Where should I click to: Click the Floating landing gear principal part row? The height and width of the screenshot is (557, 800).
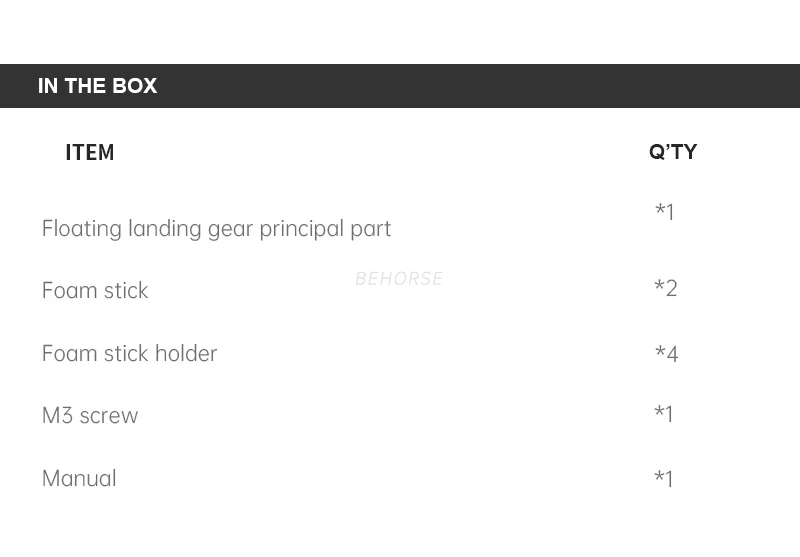(x=216, y=229)
